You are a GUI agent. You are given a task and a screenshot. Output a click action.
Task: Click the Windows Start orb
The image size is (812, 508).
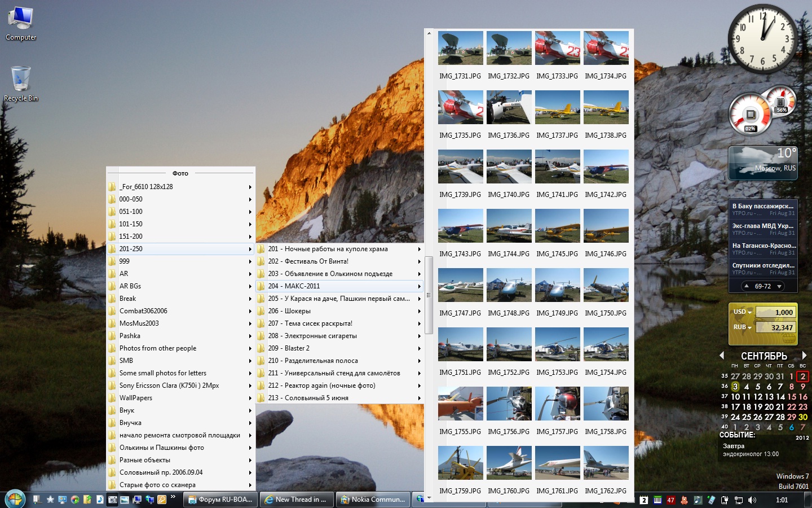[15, 500]
